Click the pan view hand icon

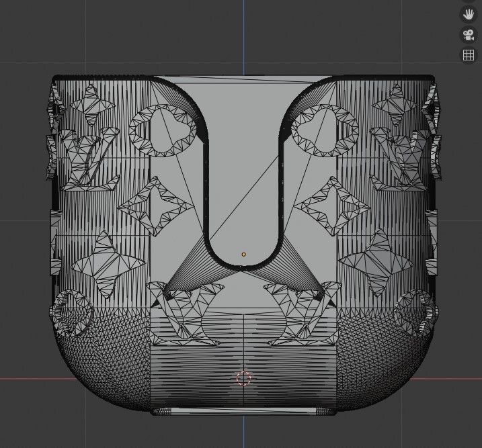[x=468, y=14]
